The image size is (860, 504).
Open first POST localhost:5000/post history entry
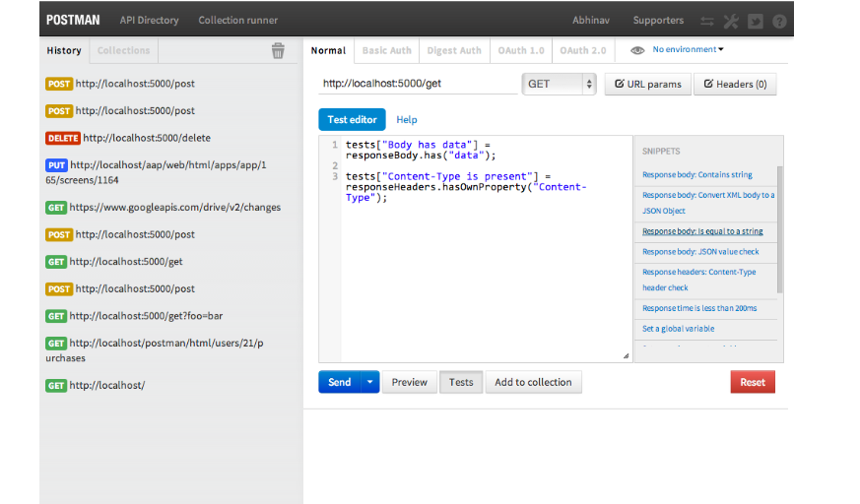(x=120, y=84)
